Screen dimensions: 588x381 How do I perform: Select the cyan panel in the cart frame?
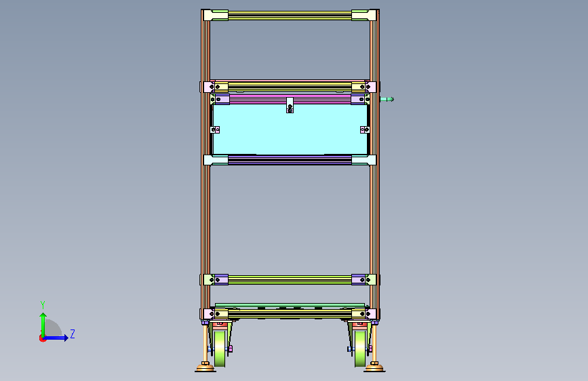click(x=290, y=130)
